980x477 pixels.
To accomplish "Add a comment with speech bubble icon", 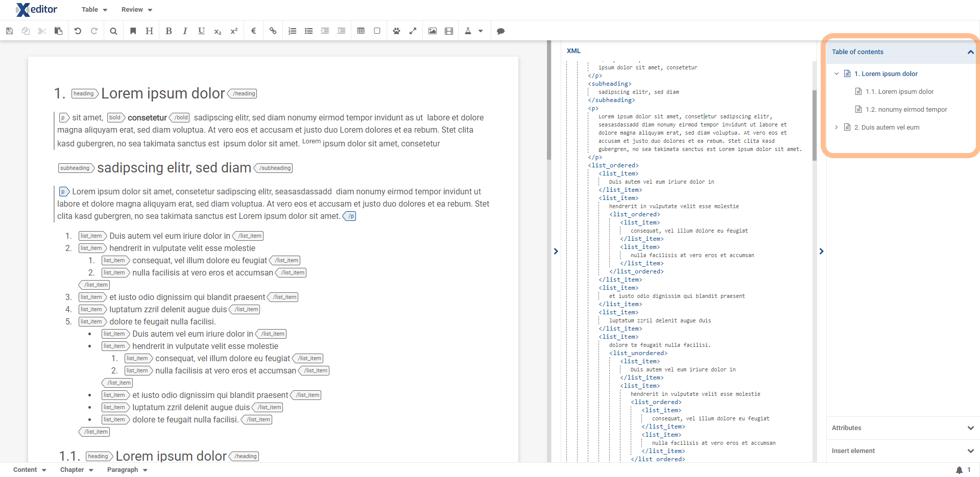I will pos(500,31).
